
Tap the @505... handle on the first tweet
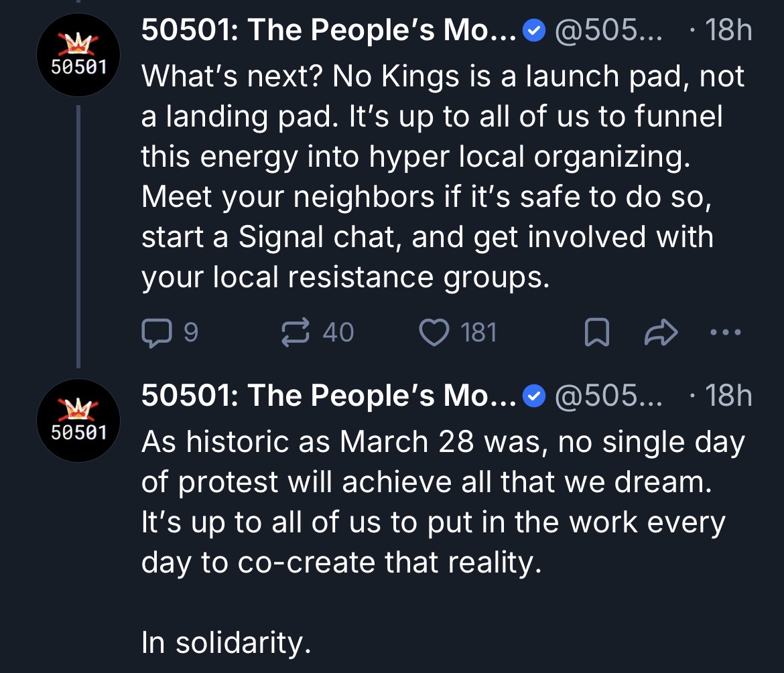(x=605, y=31)
